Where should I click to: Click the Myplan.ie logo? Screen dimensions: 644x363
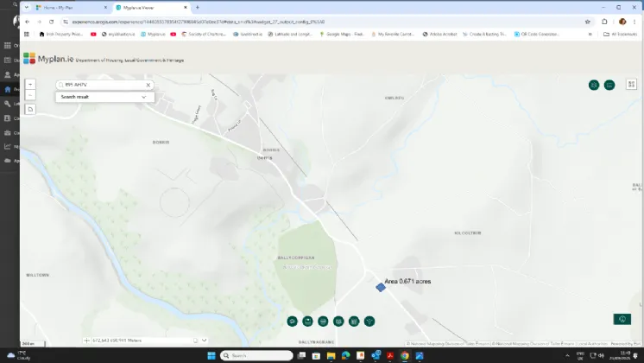(x=48, y=59)
